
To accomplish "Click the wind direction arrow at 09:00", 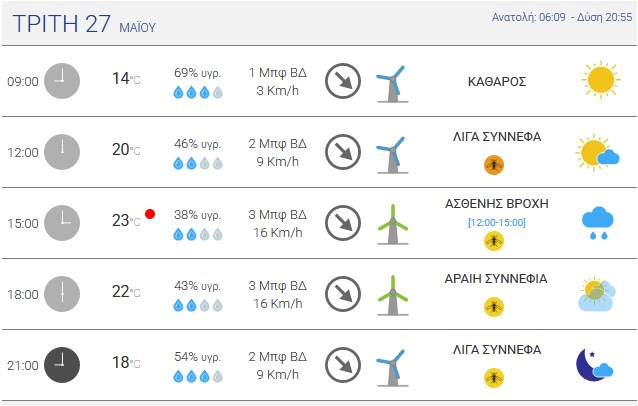I will (x=343, y=81).
